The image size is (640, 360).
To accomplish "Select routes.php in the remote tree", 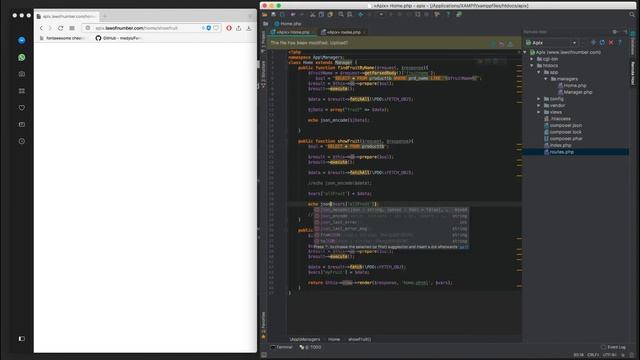I will [x=559, y=152].
